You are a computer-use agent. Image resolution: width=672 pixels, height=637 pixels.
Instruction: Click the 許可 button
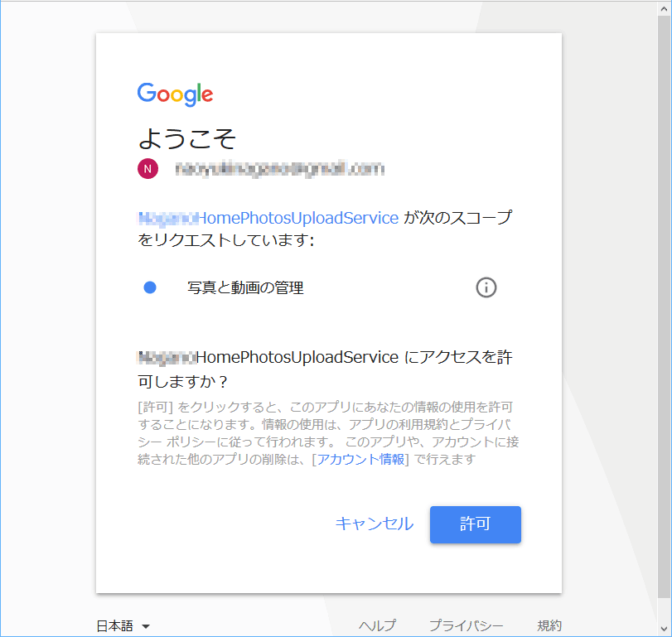[x=476, y=524]
